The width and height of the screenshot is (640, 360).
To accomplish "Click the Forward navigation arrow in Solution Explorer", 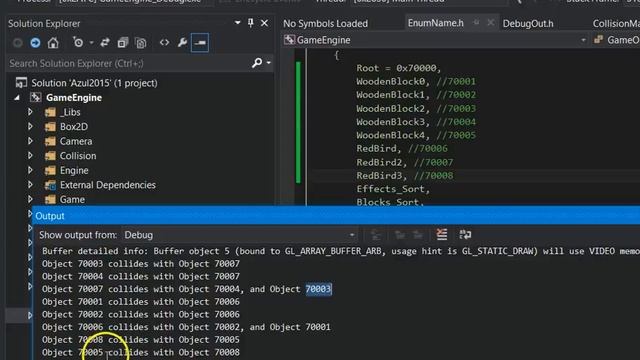I will (35, 42).
